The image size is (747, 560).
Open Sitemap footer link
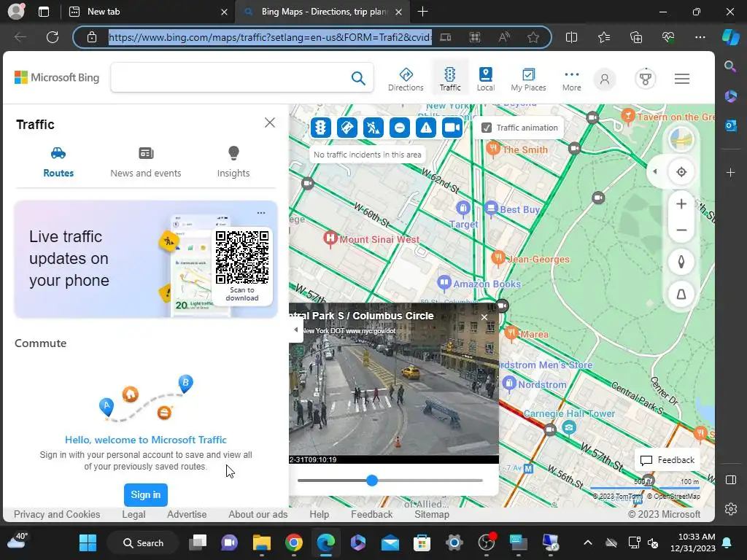[x=432, y=514]
